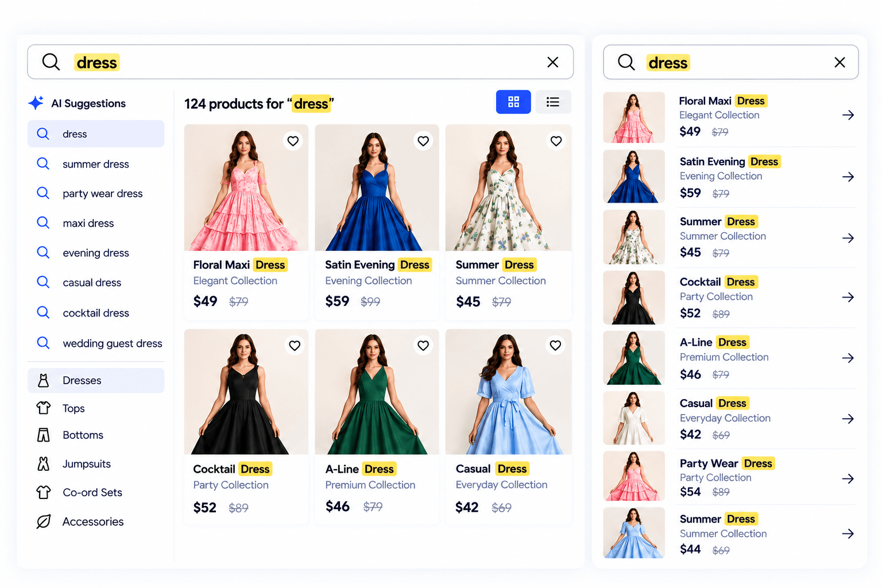882x588 pixels.
Task: Favorite the Floral Maxi Dress card
Action: tap(293, 141)
